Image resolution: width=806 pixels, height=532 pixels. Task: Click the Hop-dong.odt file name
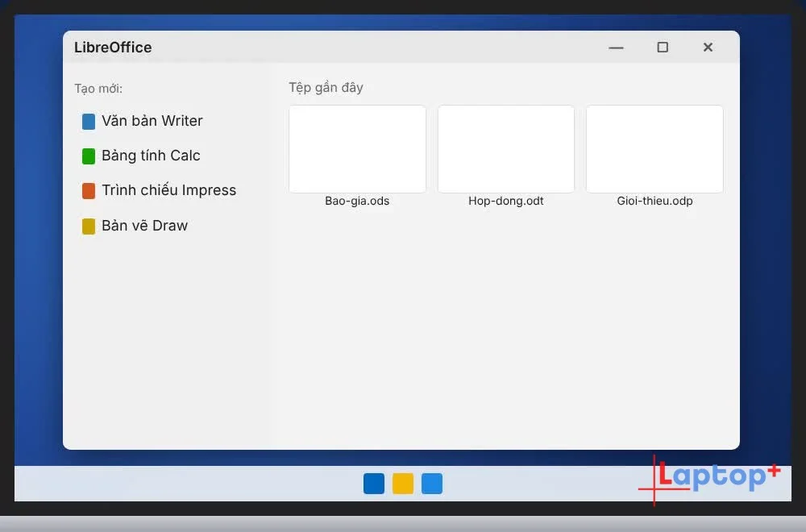tap(506, 201)
